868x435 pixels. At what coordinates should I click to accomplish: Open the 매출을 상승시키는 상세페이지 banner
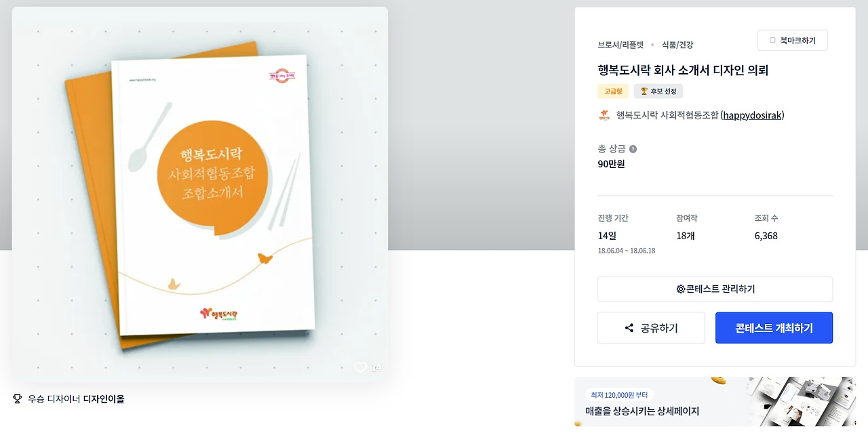point(715,402)
